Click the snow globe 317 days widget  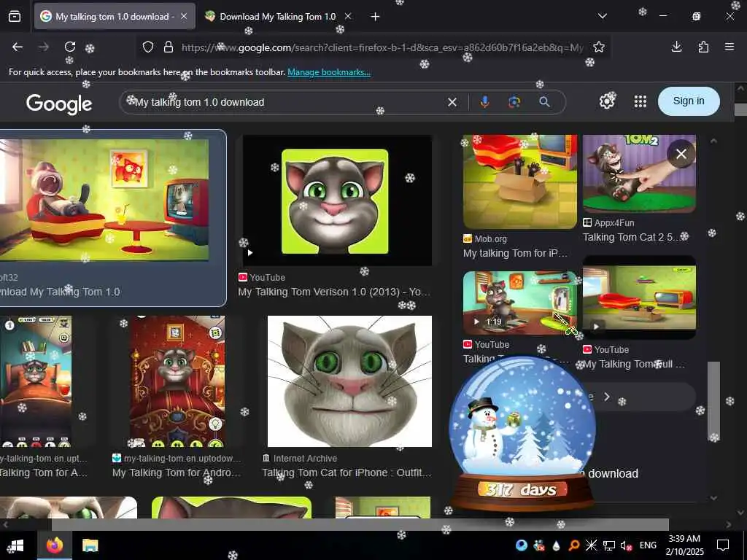pos(522,432)
